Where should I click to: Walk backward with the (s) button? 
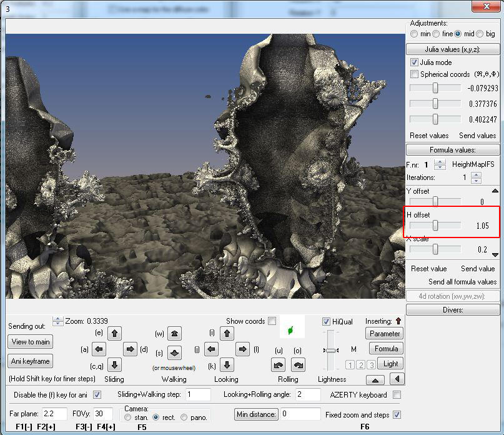174,353
